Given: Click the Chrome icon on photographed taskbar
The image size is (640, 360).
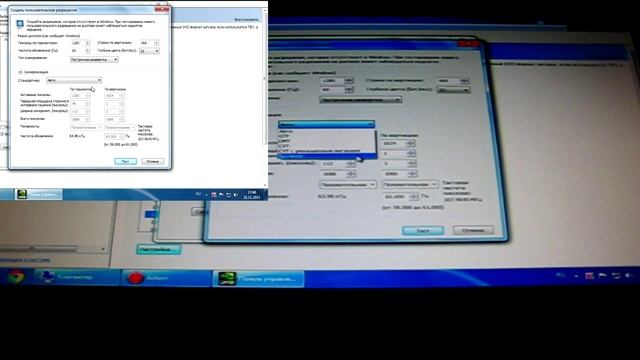Looking at the screenshot, I should coord(16,277).
